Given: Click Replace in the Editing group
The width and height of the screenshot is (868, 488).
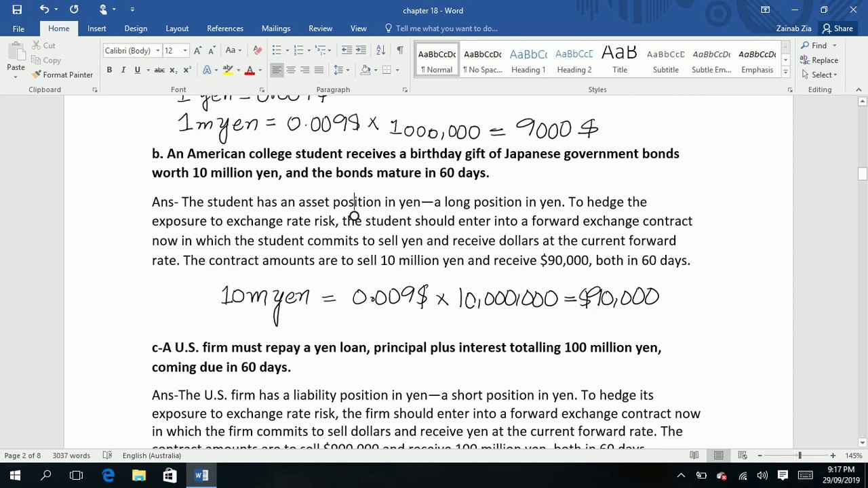Looking at the screenshot, I should [819, 60].
